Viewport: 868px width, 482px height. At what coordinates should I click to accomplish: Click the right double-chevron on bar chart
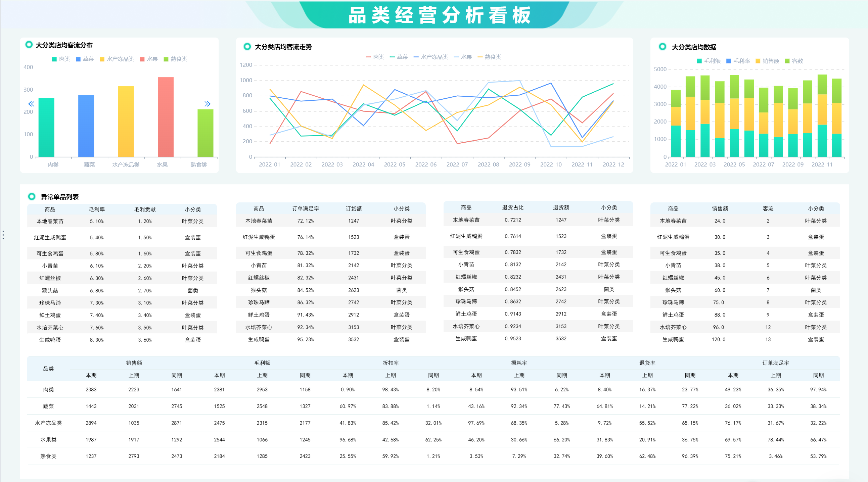pos(208,104)
